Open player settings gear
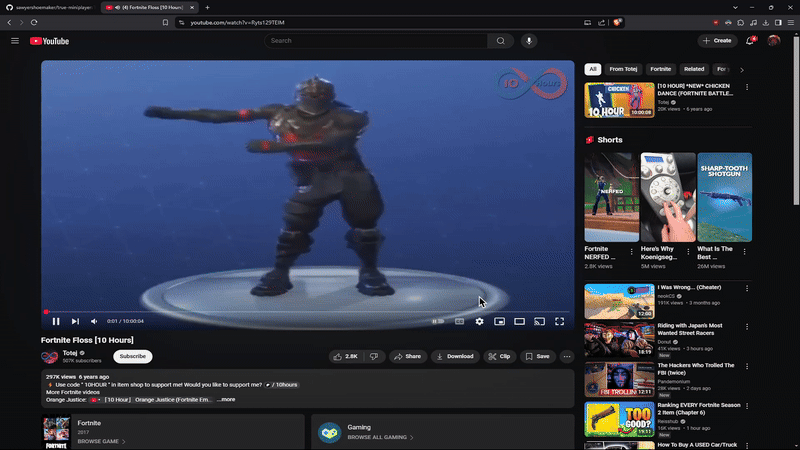Viewport: 800px width, 450px height. [x=480, y=321]
